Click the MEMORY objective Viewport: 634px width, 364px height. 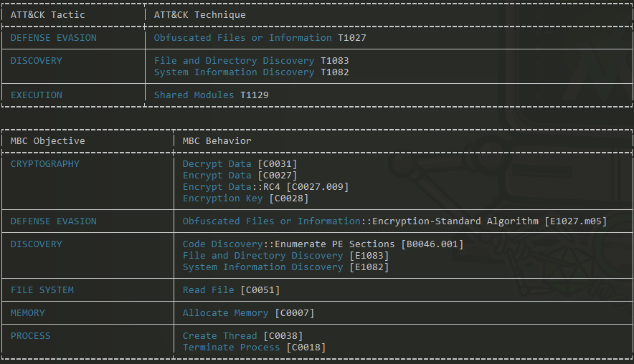tap(27, 313)
